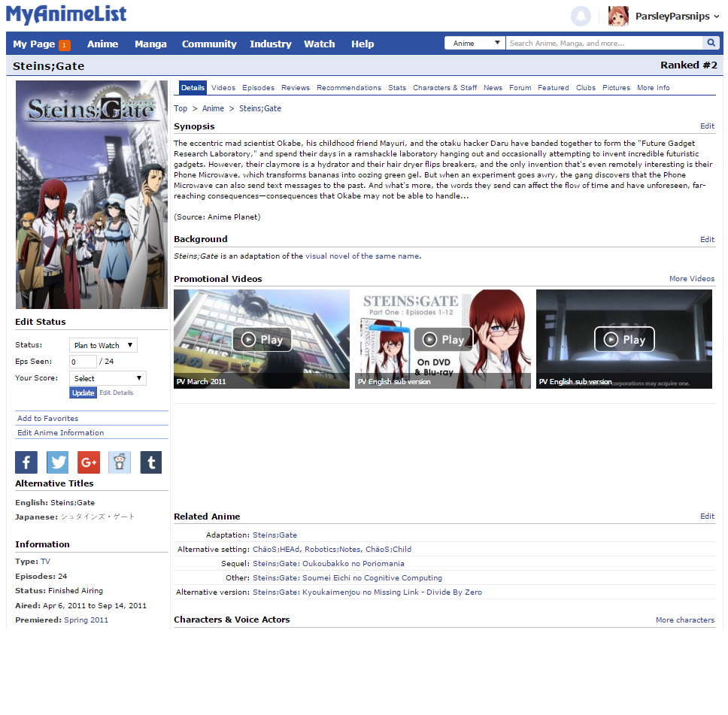Open the Help menu
The width and height of the screenshot is (728, 715).
362,44
